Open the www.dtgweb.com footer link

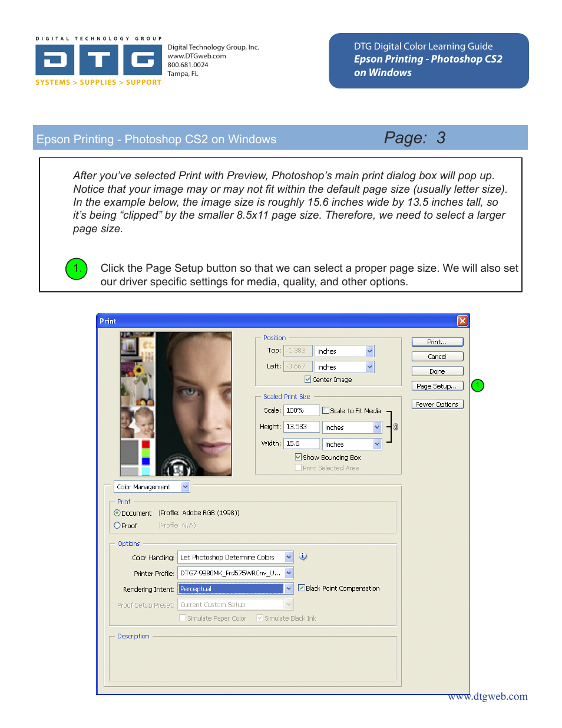coord(488,697)
